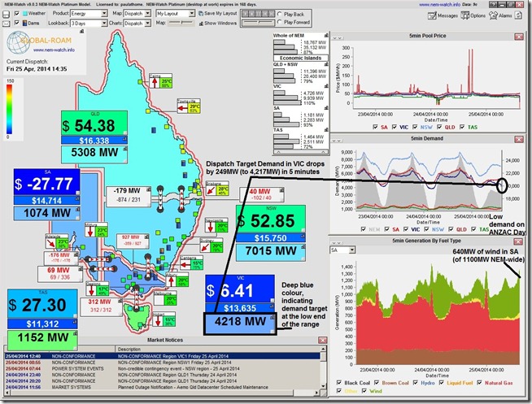Toggle the Weather checkbox

tap(17, 14)
